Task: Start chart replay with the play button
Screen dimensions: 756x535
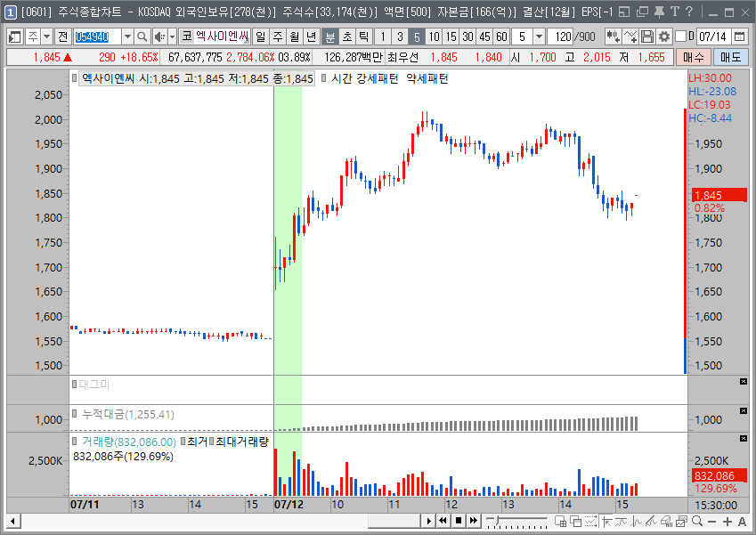Action: (x=428, y=521)
